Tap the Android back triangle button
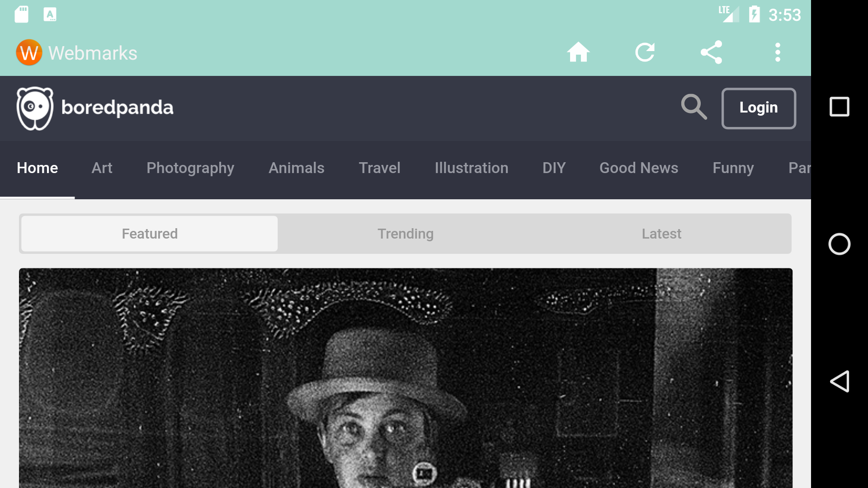868x488 pixels. 840,381
